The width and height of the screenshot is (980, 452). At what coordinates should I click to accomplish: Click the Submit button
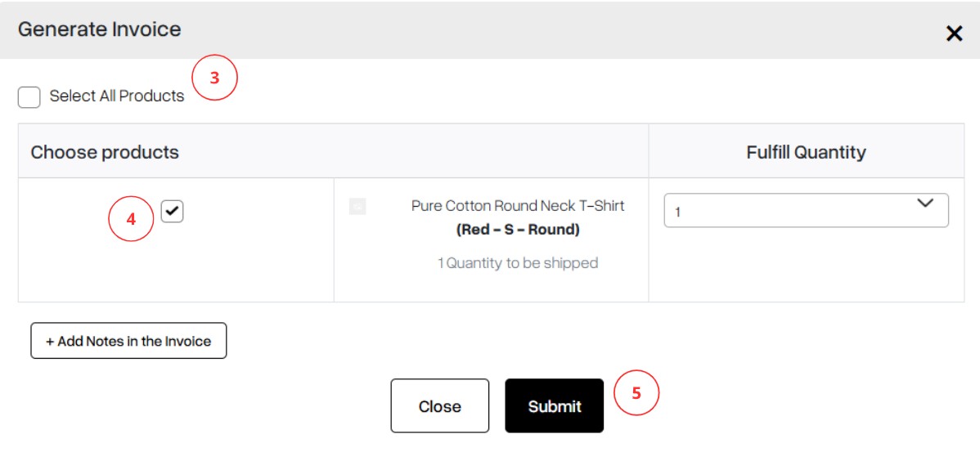[x=555, y=405]
